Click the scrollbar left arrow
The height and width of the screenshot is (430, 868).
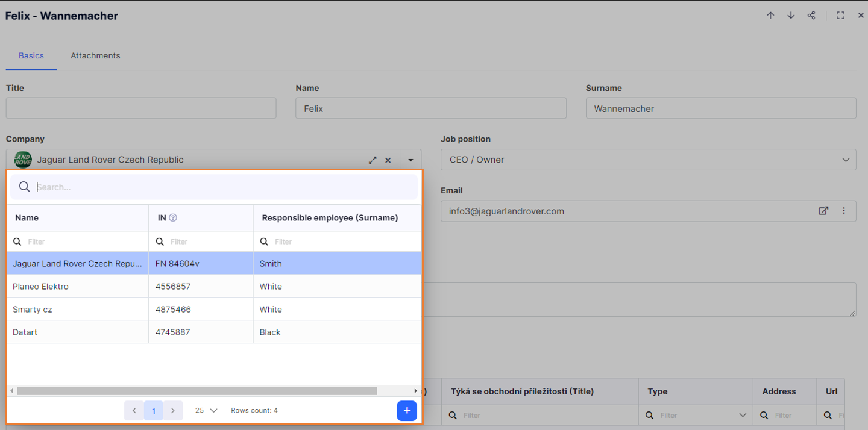(11, 391)
